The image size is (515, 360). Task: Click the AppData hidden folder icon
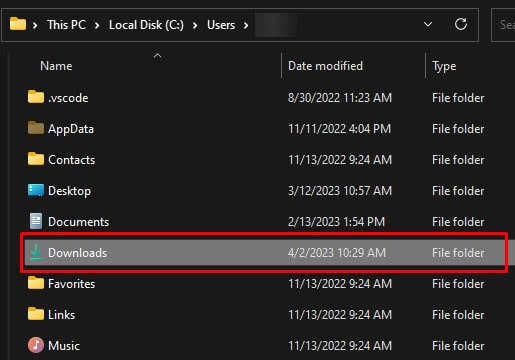36,128
